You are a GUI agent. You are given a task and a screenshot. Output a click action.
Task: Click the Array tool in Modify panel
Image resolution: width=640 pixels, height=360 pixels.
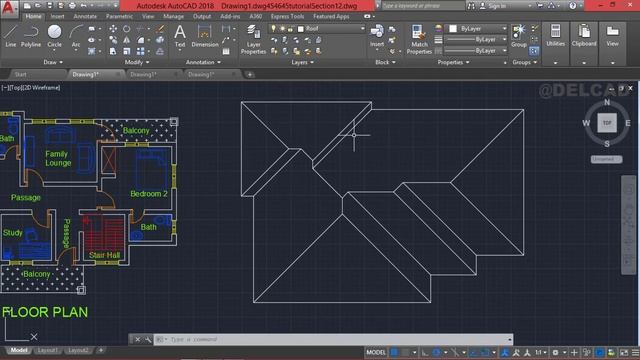tap(140, 51)
